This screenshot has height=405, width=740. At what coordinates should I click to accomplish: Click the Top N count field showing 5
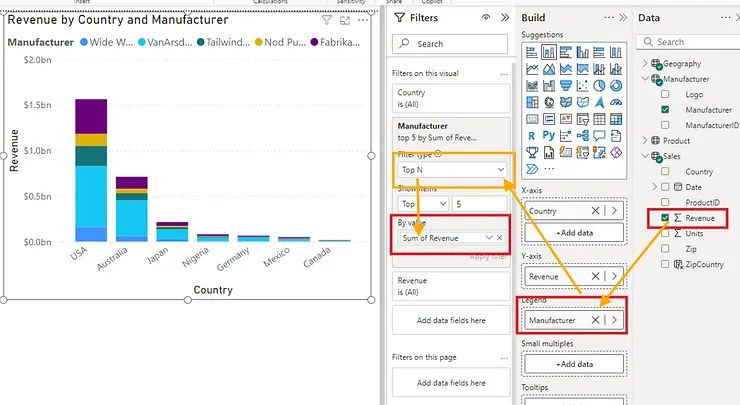tap(479, 204)
